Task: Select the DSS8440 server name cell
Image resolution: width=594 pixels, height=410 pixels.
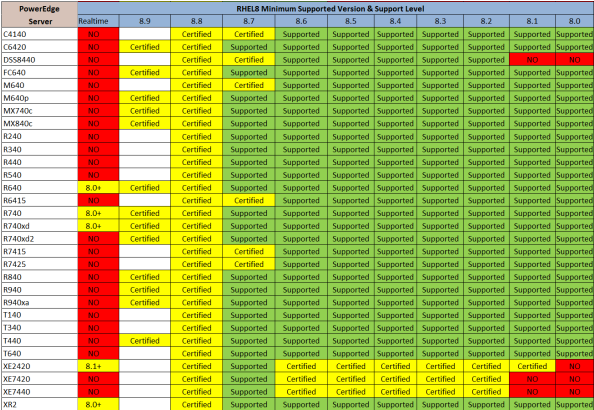Action: point(39,60)
